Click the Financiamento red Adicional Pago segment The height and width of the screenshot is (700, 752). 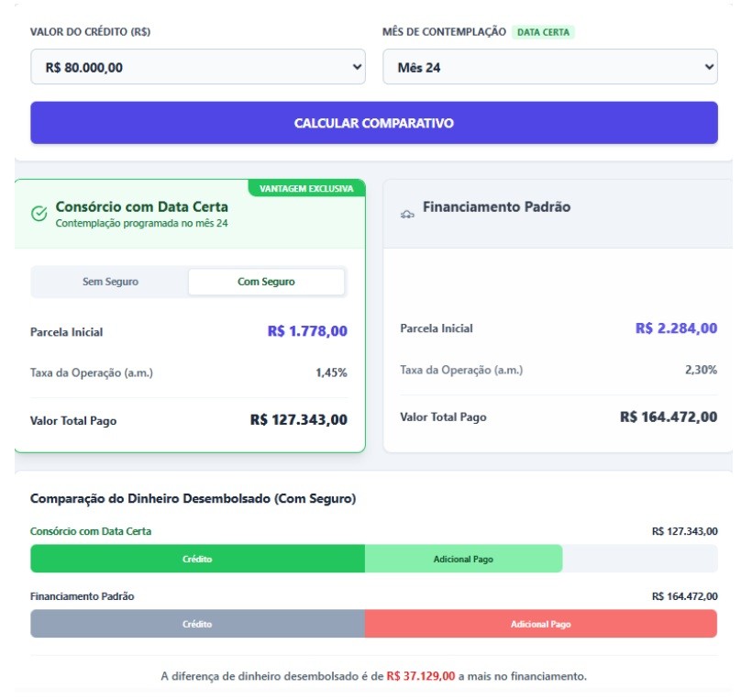click(541, 624)
